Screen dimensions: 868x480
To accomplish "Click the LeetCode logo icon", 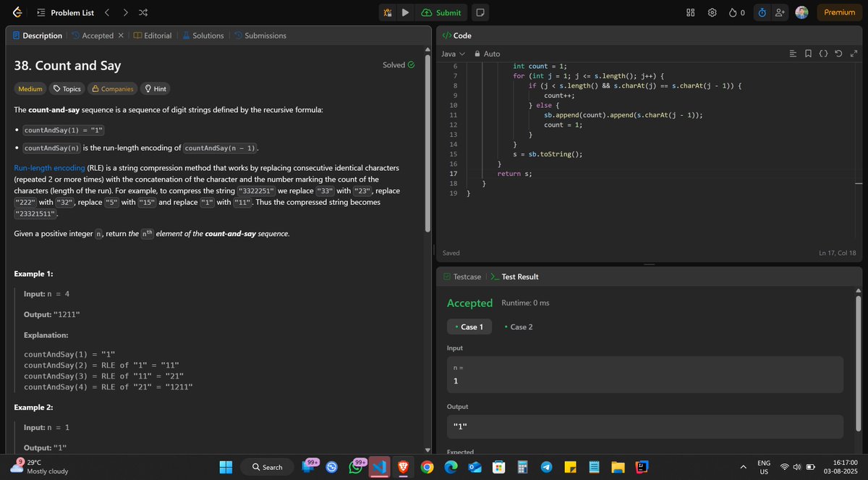I will [x=17, y=12].
